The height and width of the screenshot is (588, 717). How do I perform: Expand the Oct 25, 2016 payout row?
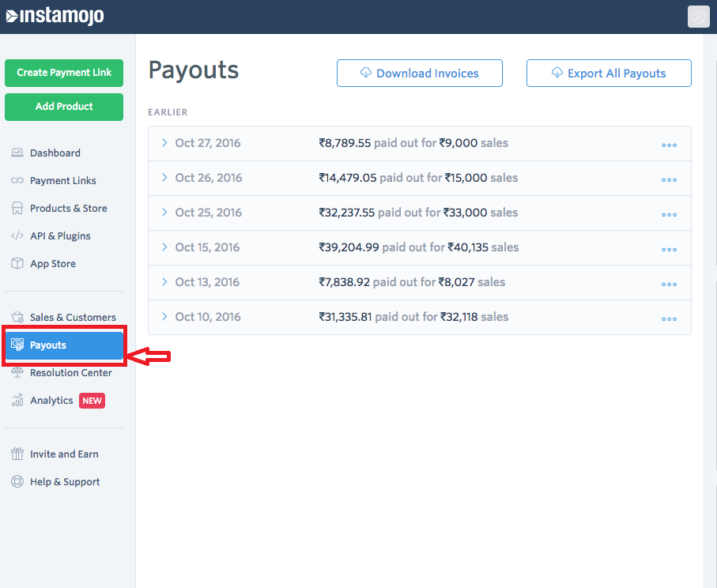point(164,212)
